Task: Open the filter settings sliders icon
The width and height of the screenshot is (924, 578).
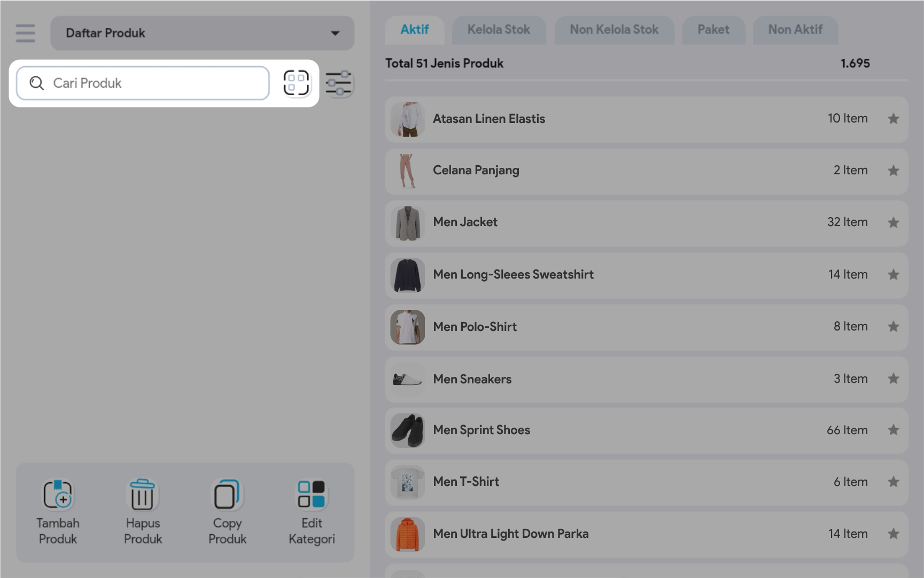Action: point(339,83)
